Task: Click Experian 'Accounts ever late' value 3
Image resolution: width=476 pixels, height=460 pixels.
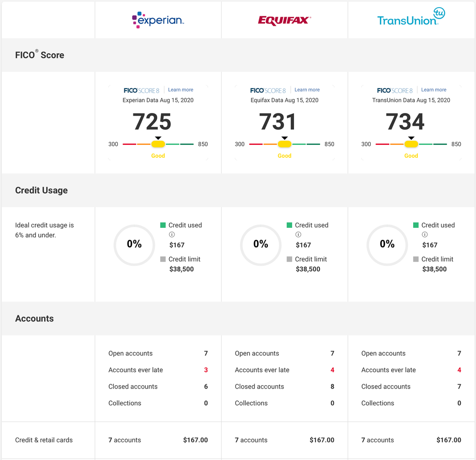Action: pyautogui.click(x=206, y=370)
